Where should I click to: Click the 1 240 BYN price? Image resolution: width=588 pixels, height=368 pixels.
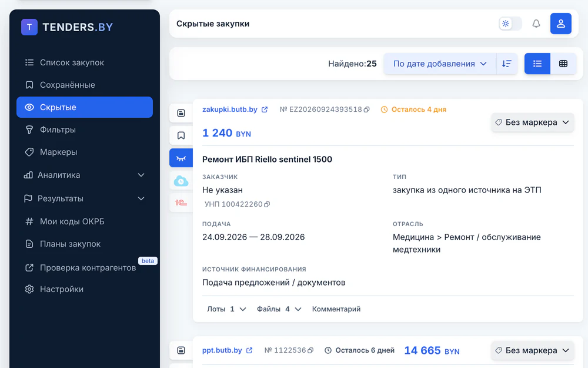tap(226, 133)
